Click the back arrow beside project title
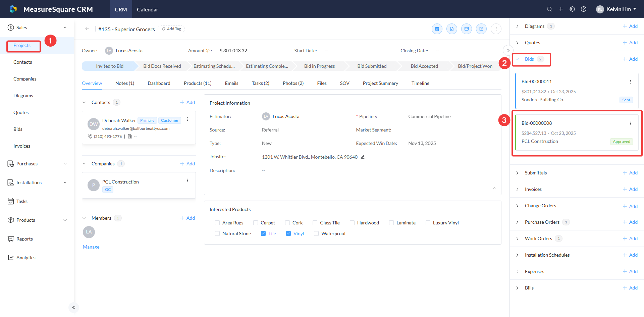Viewport: 644px width, 317px height. pyautogui.click(x=87, y=29)
